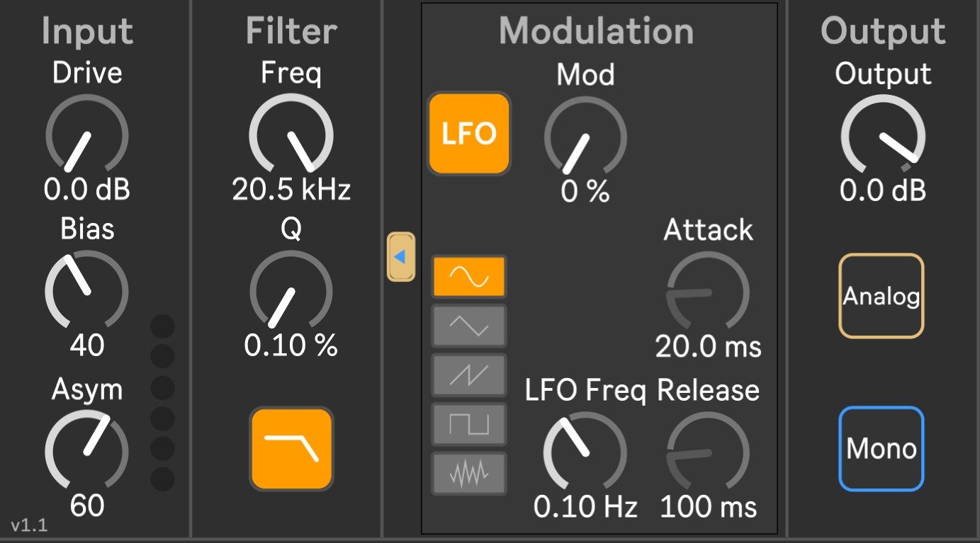Click the filter Q knob
Screen dimensions: 980x543
click(x=291, y=291)
